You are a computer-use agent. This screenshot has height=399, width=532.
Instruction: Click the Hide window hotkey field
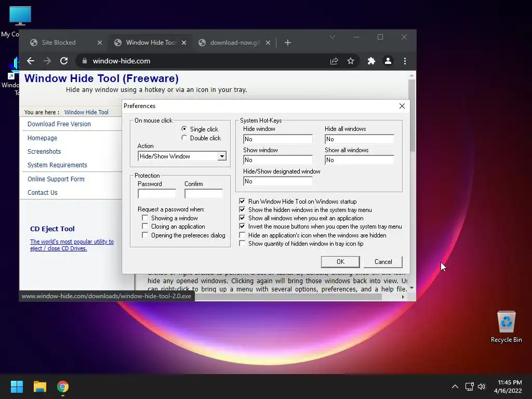278,139
